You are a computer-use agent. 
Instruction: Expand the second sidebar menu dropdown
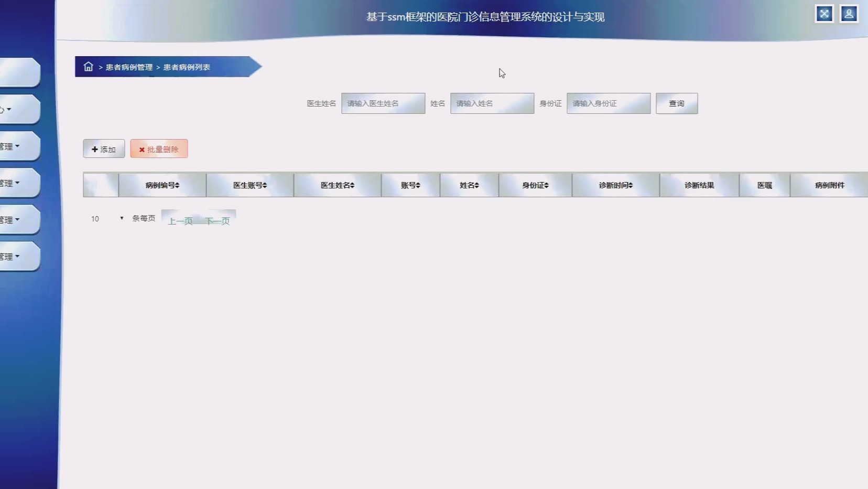click(x=20, y=109)
